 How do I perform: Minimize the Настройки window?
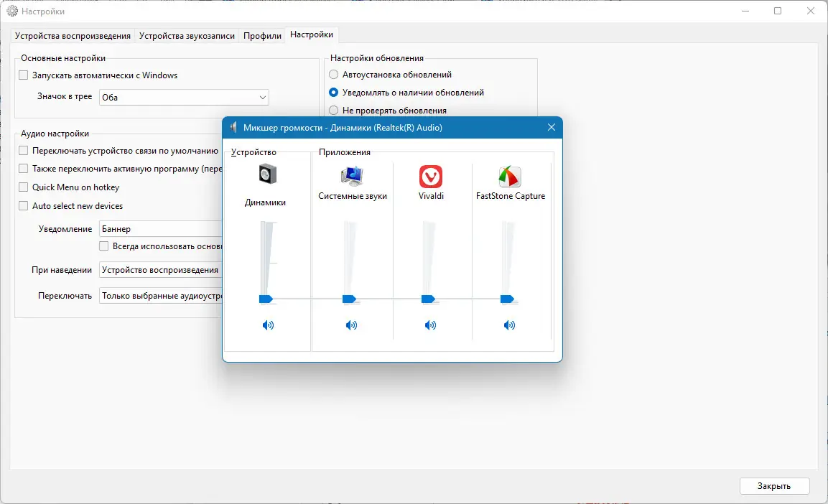tap(745, 11)
